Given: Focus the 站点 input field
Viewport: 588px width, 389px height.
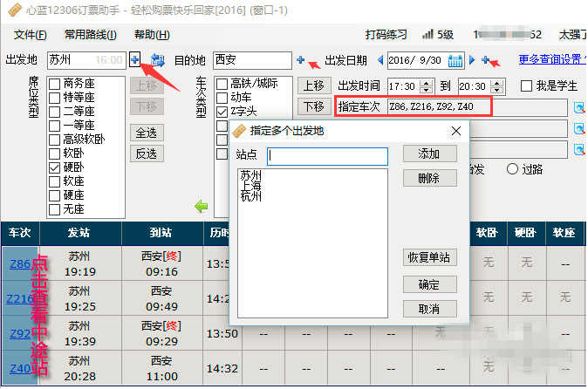Looking at the screenshot, I should (327, 156).
